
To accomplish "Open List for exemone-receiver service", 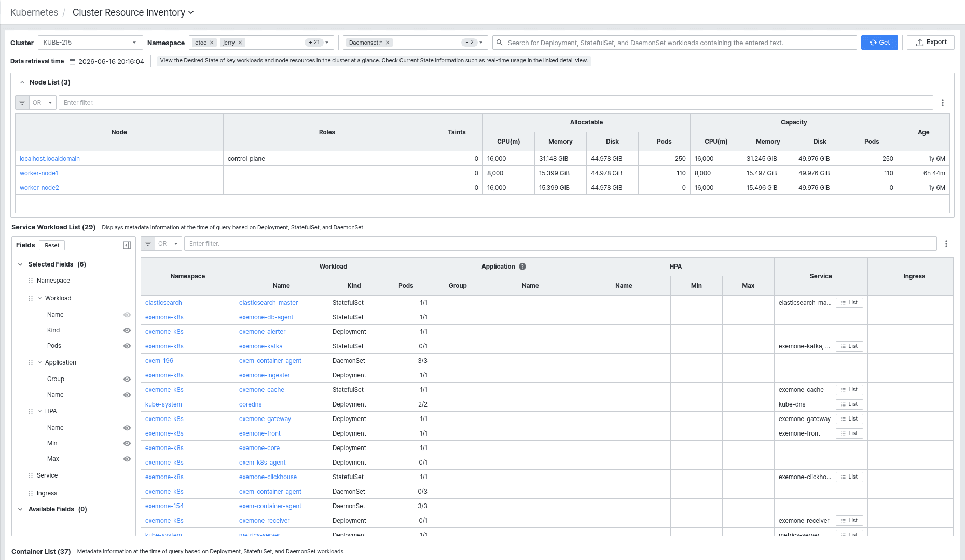I will pyautogui.click(x=849, y=521).
